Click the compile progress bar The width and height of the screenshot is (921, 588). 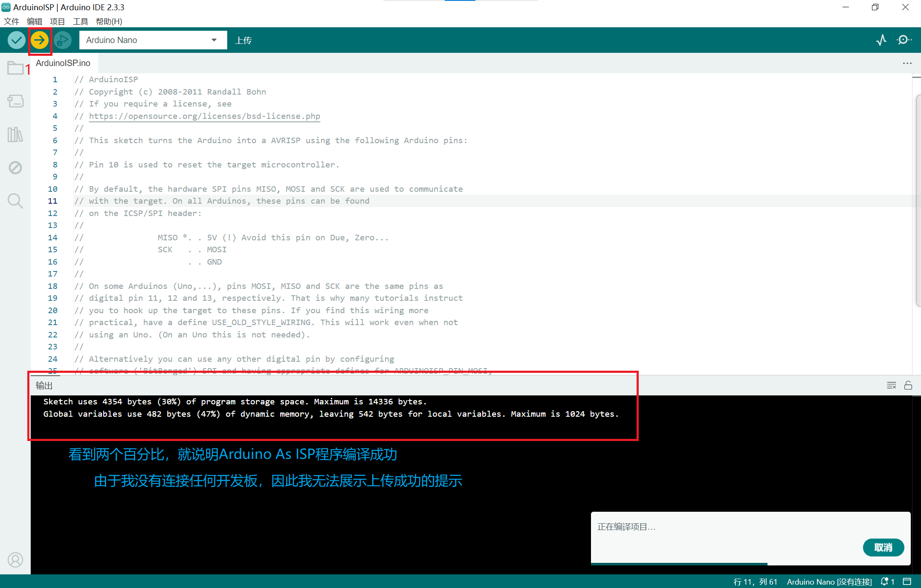750,564
